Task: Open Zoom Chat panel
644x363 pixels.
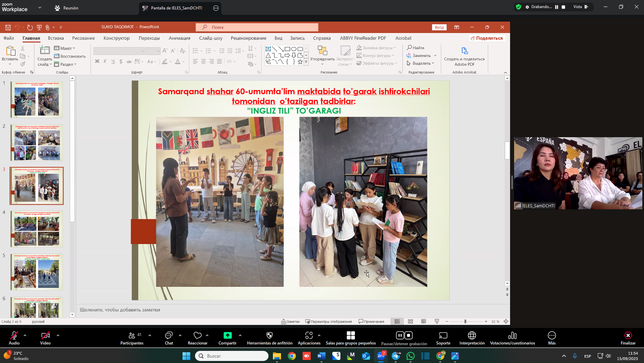Action: click(169, 338)
